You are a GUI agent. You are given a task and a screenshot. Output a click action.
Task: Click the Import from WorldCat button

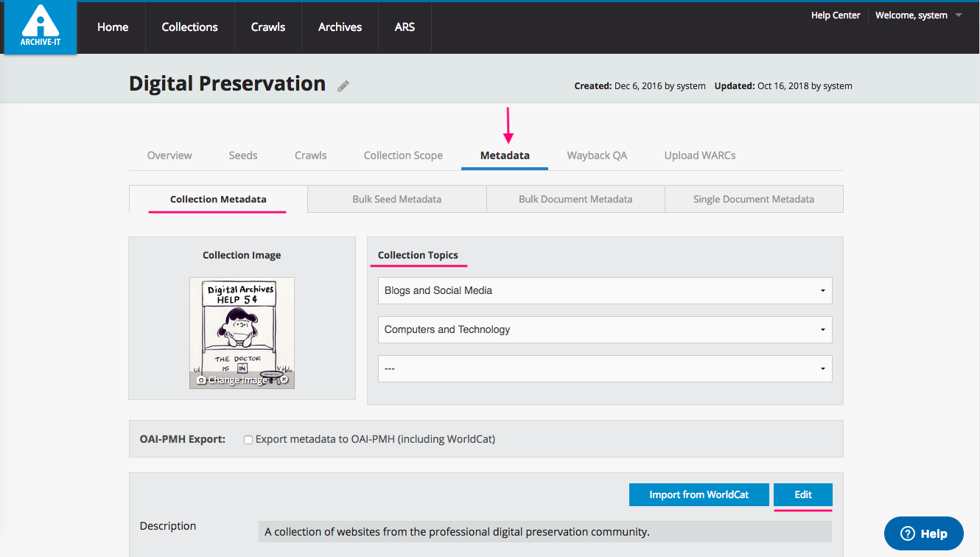699,494
